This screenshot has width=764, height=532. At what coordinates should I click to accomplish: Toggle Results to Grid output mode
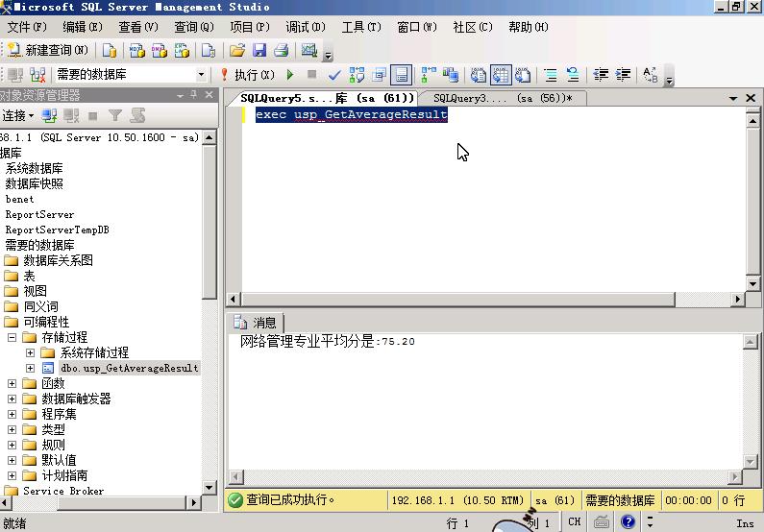pos(501,75)
